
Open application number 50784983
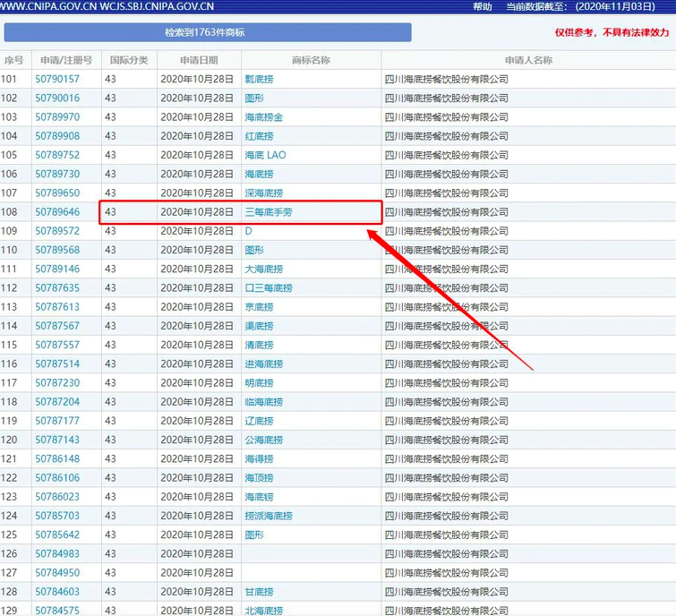click(x=57, y=553)
